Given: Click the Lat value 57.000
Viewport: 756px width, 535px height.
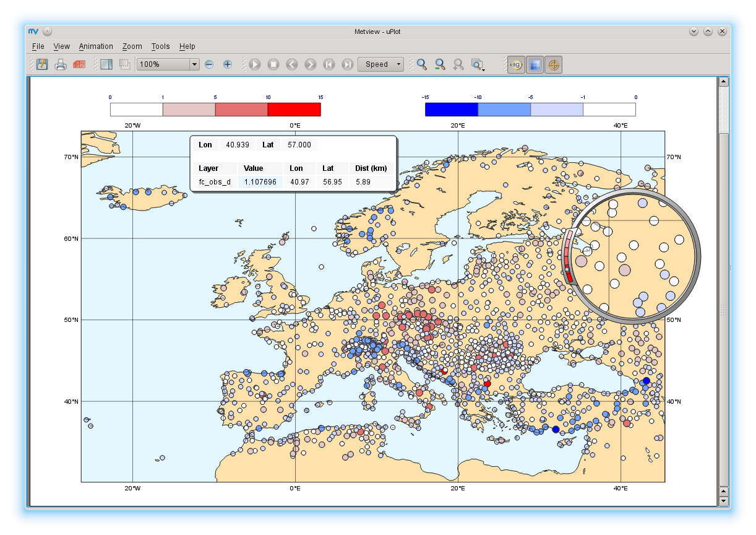Looking at the screenshot, I should (x=299, y=145).
